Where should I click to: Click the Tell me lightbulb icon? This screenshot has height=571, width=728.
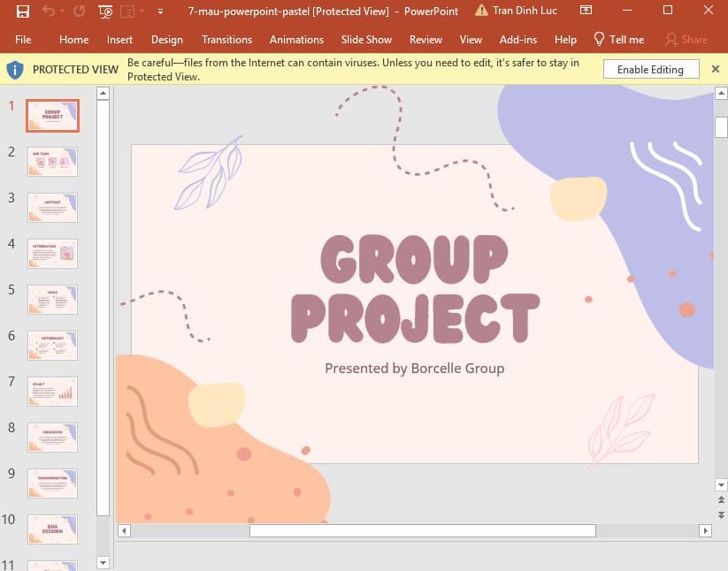click(599, 39)
